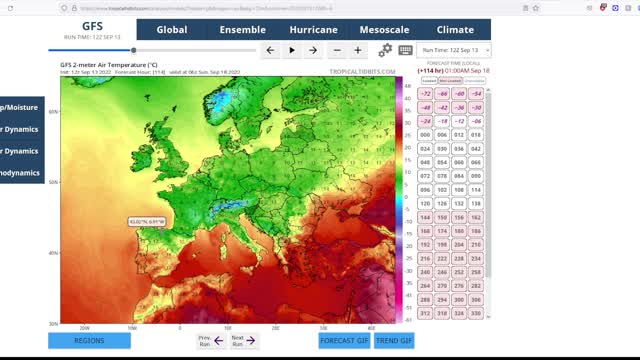Image resolution: width=640 pixels, height=360 pixels.
Task: Click forecast timeline slider handle
Action: click(x=133, y=50)
